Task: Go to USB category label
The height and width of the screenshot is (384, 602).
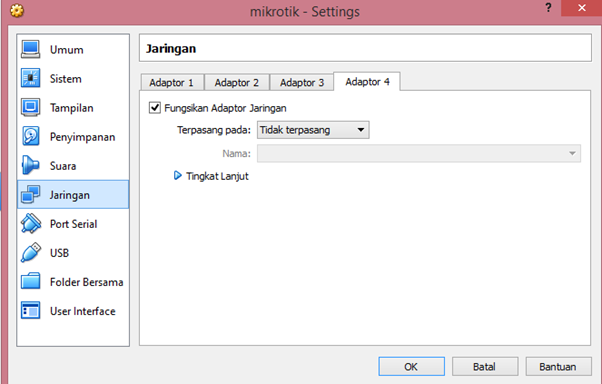Action: tap(59, 253)
